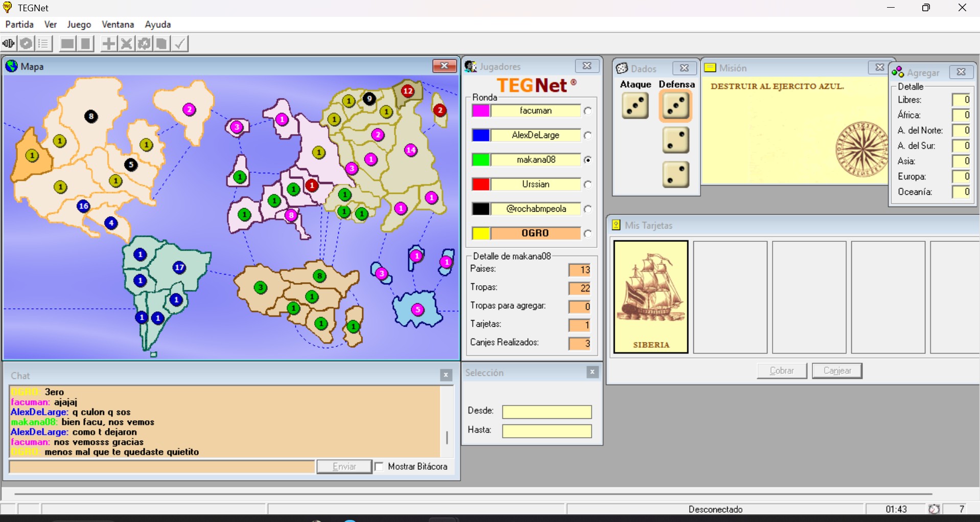
Task: Click the cards stack toolbar icon
Action: click(161, 44)
